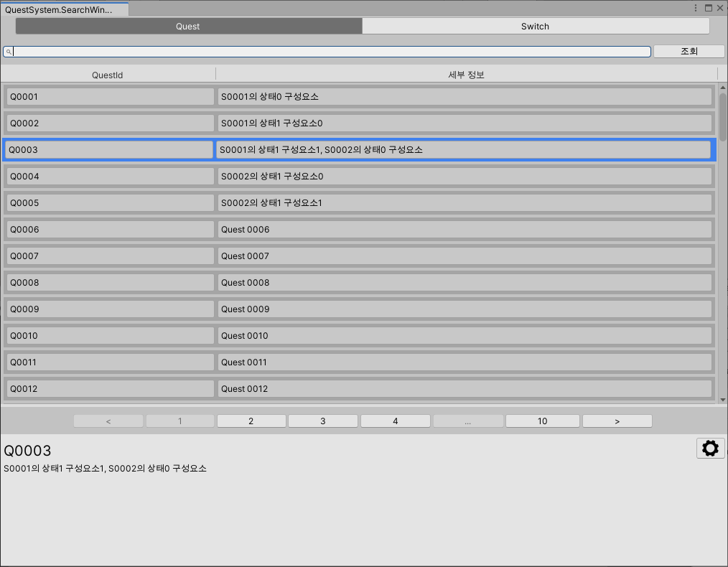Image resolution: width=728 pixels, height=567 pixels.
Task: Open page 4 of results
Action: (x=395, y=421)
